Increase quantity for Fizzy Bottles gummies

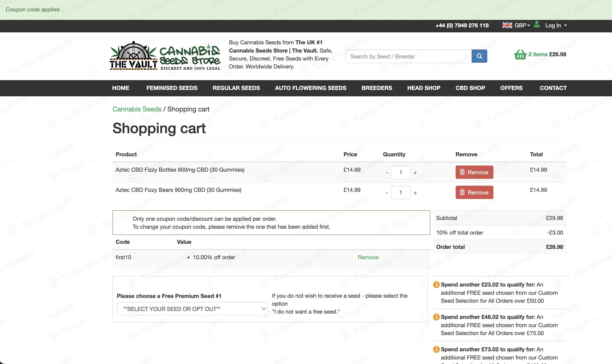(x=415, y=173)
